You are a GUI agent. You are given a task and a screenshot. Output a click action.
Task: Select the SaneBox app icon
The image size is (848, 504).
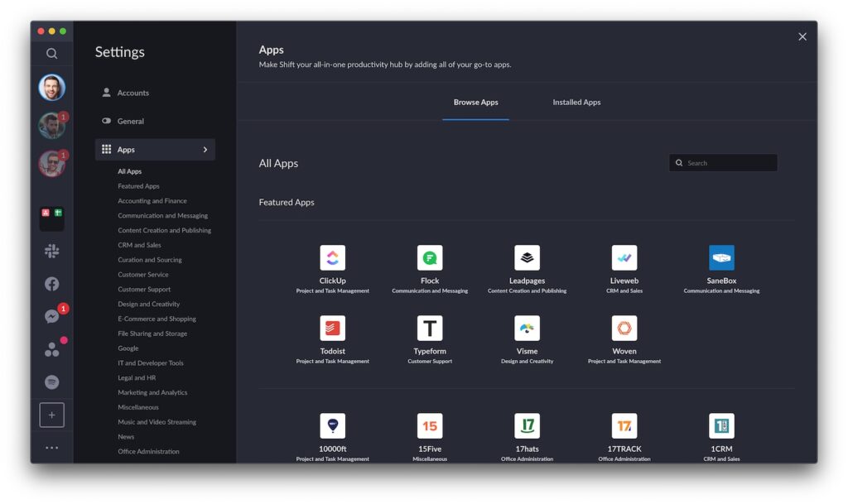[721, 257]
